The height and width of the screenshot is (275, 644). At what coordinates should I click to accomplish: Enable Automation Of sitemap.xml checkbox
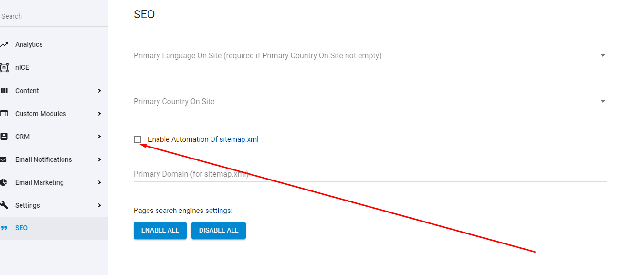click(137, 139)
